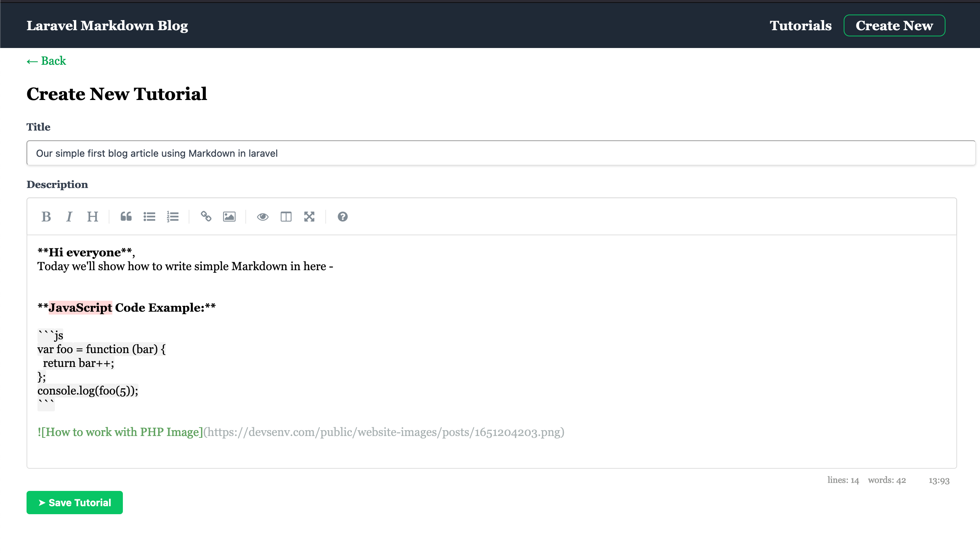Insert an image using the picture icon
980x560 pixels.
click(x=229, y=217)
